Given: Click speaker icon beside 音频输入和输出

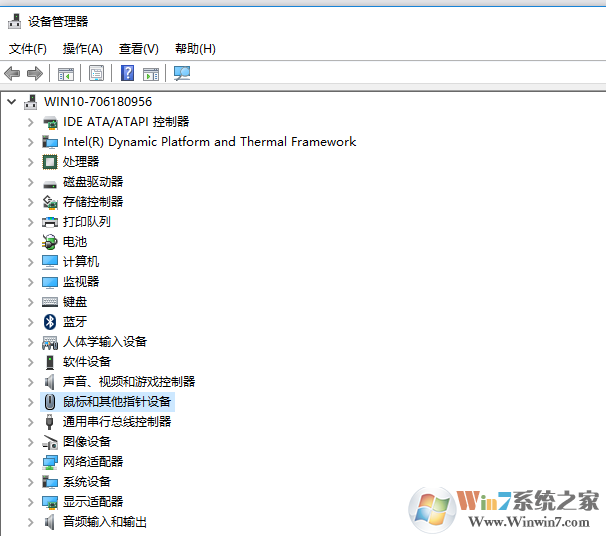Looking at the screenshot, I should (x=49, y=522).
